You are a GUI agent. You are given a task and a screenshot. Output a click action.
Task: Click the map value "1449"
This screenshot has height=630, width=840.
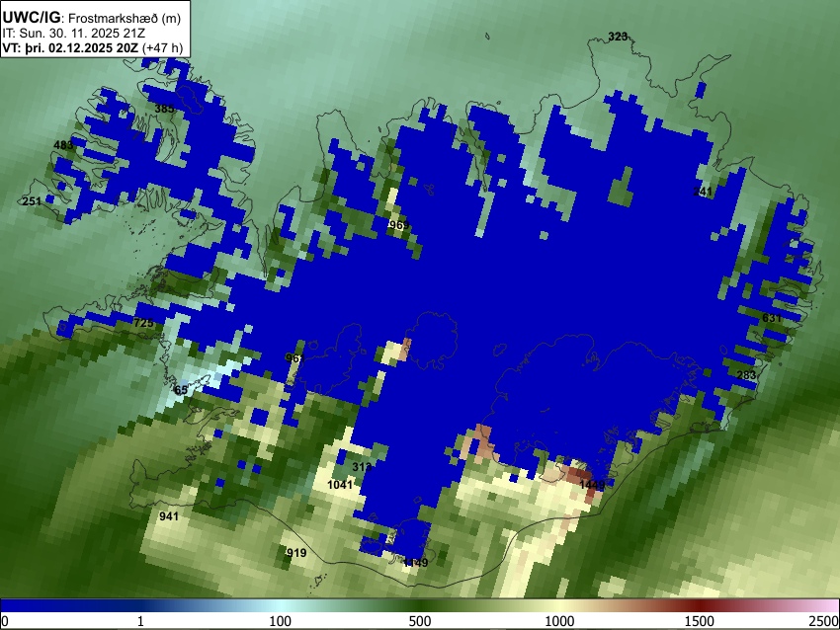[x=592, y=485]
